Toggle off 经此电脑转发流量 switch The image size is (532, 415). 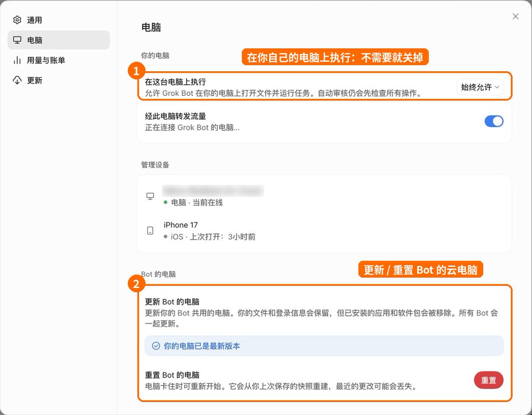click(x=494, y=121)
